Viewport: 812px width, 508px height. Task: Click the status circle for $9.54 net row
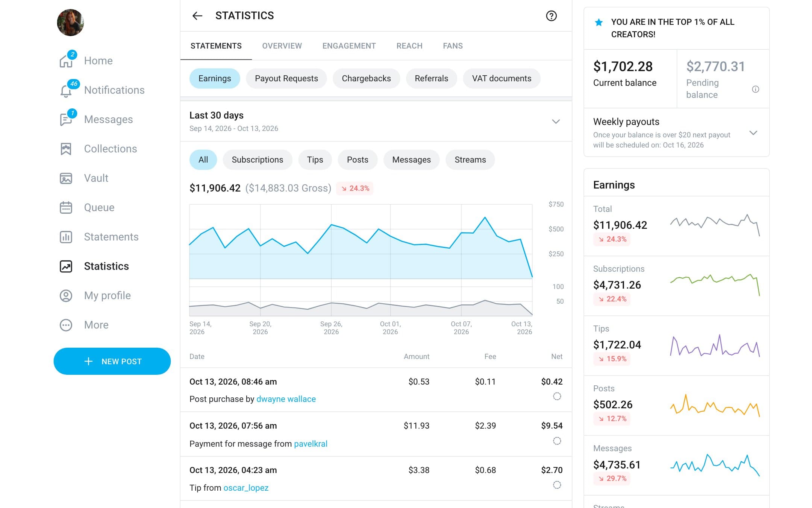[557, 441]
